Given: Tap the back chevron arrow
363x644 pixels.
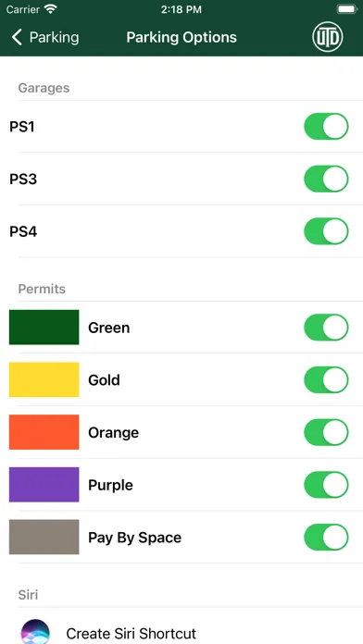Looking at the screenshot, I should [17, 37].
